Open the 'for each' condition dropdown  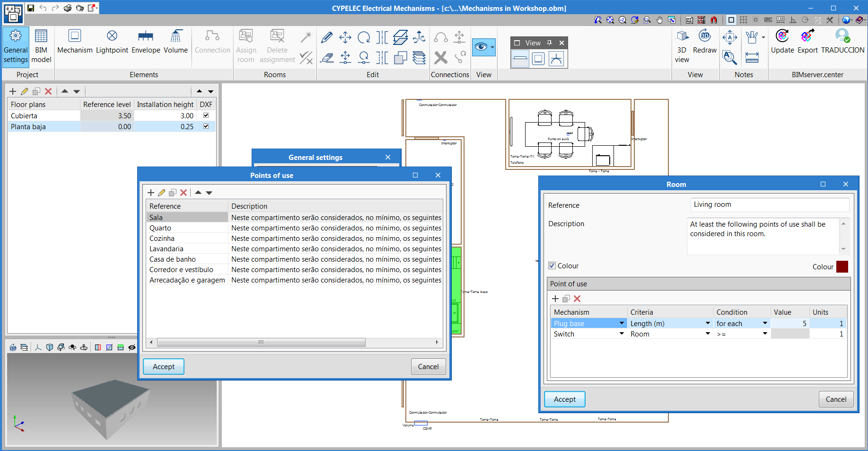(x=765, y=323)
